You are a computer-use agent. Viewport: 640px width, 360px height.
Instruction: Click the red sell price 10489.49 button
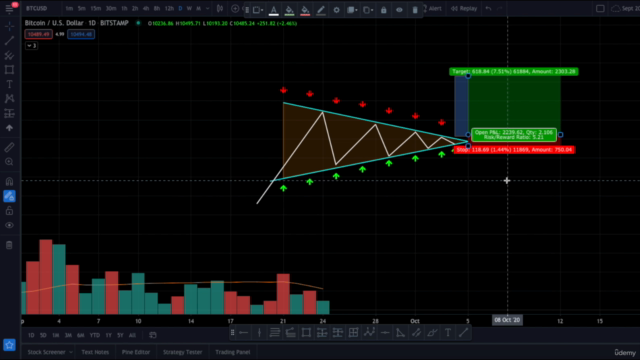[38, 34]
